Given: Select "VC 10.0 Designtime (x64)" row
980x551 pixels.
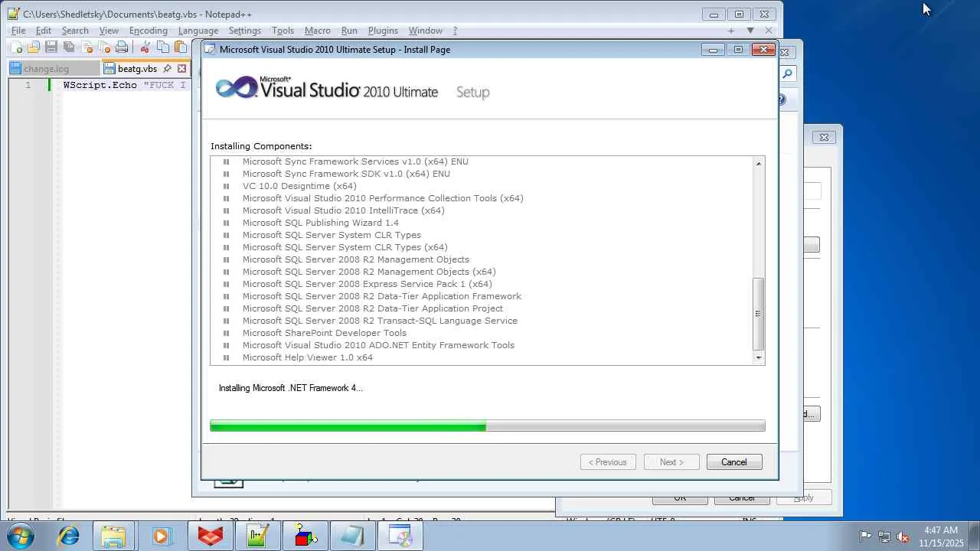Looking at the screenshot, I should coord(299,186).
